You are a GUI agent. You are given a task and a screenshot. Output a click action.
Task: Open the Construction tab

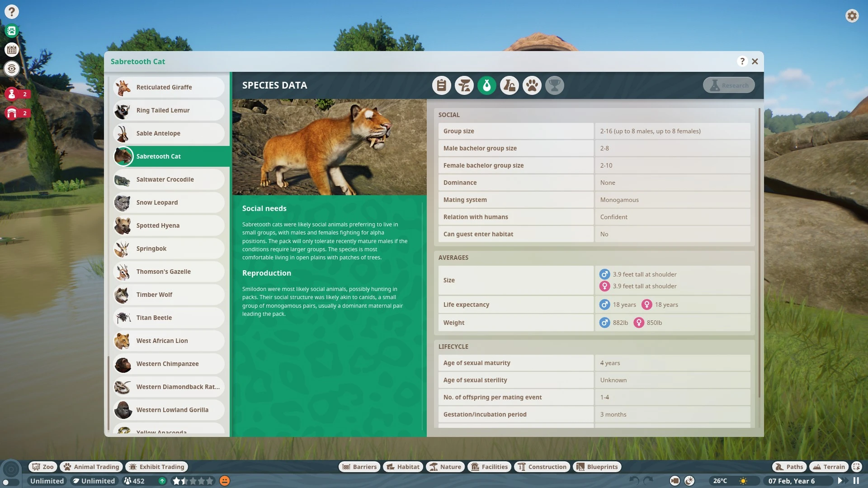pos(542,467)
